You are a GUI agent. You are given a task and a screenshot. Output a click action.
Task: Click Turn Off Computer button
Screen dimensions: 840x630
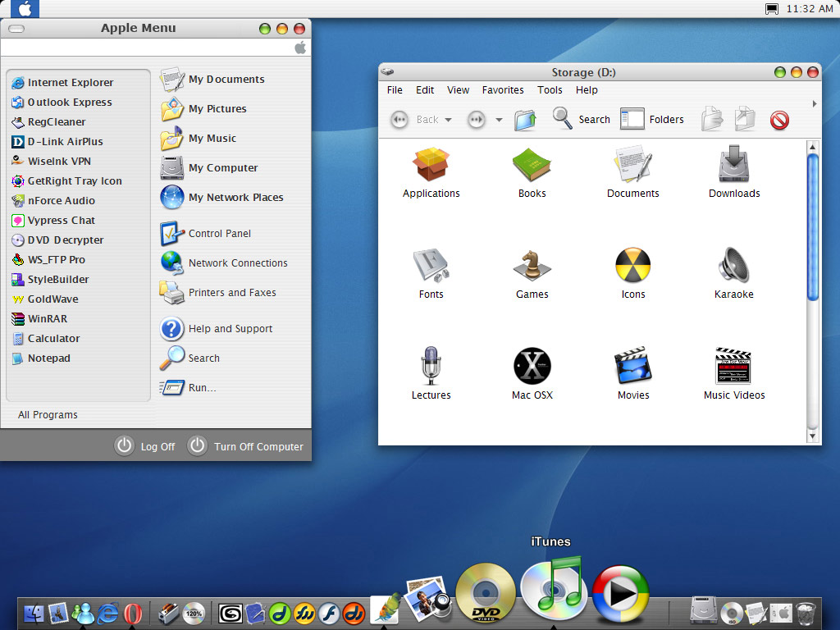coord(245,445)
